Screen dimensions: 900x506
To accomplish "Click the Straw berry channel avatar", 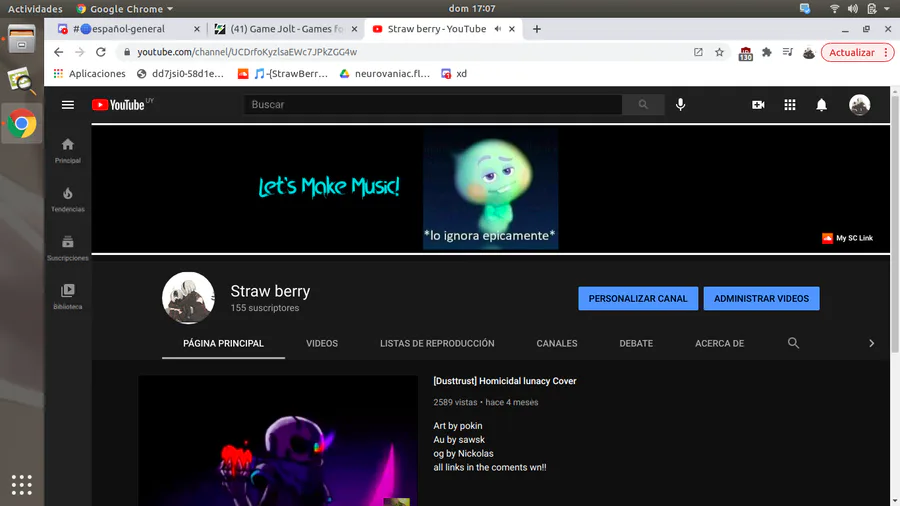I will click(188, 298).
